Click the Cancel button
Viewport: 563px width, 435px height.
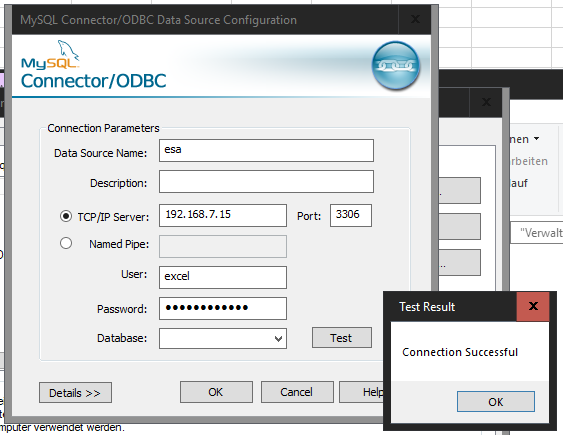(x=297, y=392)
